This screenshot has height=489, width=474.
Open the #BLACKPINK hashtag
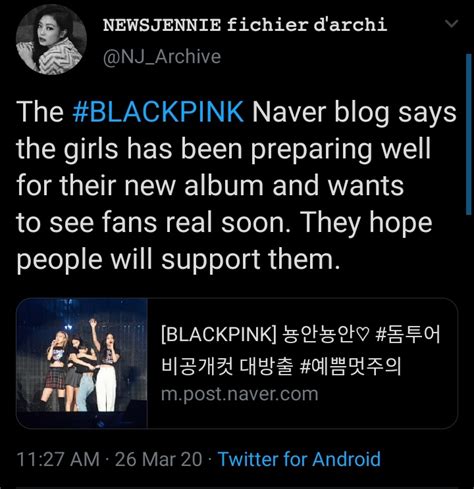click(x=158, y=112)
